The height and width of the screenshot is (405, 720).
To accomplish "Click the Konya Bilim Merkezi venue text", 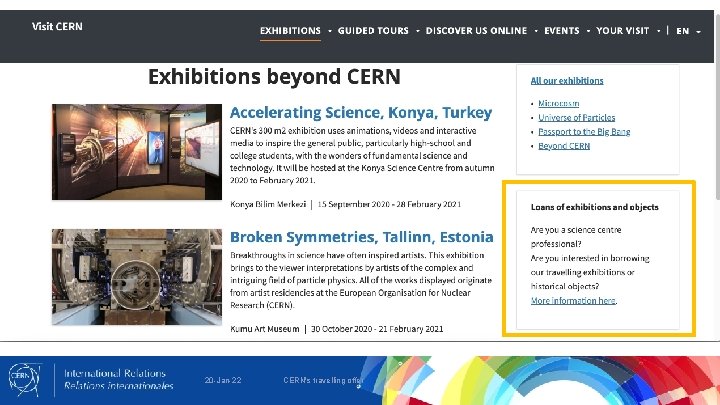I will point(268,204).
